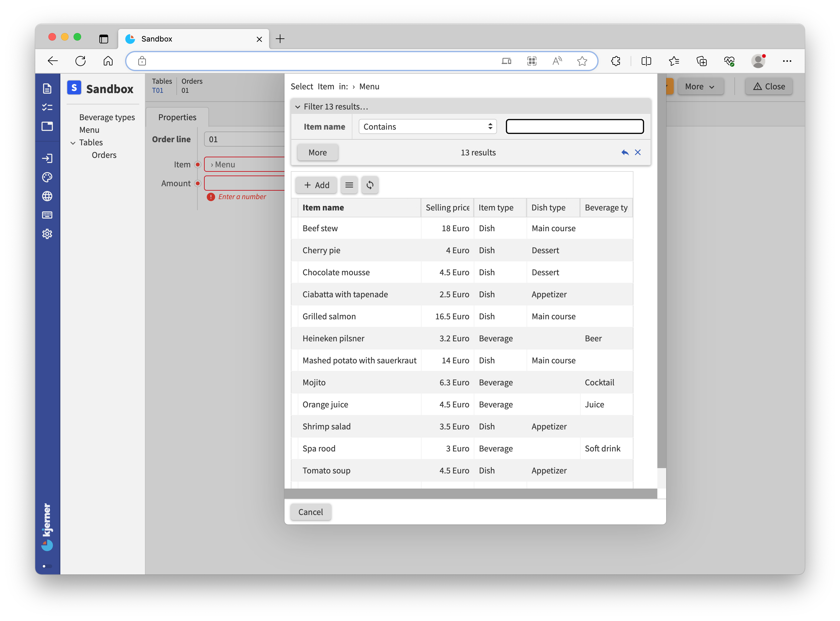Screen dimensions: 840x621
Task: Open Beverage types in navigation
Action: (107, 117)
